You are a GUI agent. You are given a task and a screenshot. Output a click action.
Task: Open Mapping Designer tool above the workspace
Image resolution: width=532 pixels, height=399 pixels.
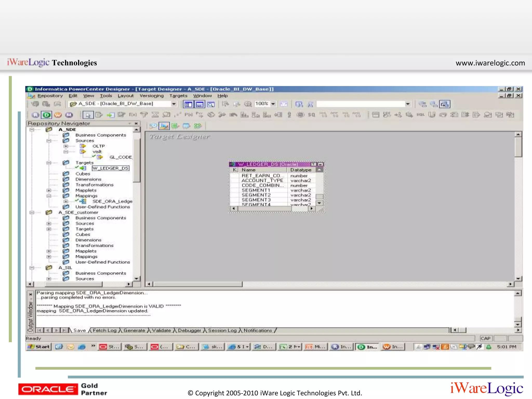click(x=198, y=126)
